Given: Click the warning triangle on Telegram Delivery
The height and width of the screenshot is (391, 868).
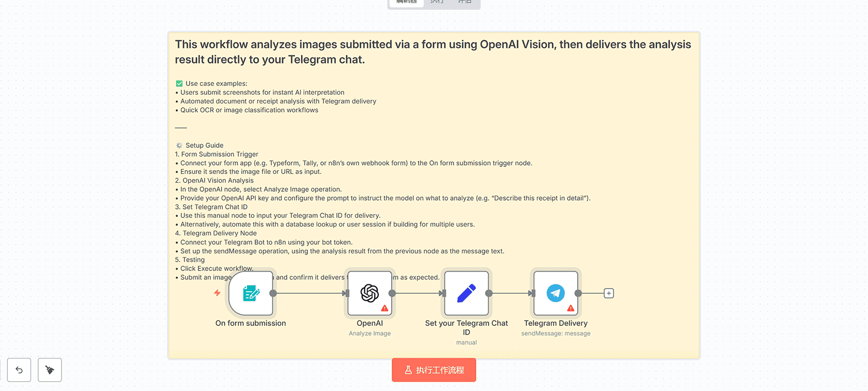Looking at the screenshot, I should click(570, 308).
